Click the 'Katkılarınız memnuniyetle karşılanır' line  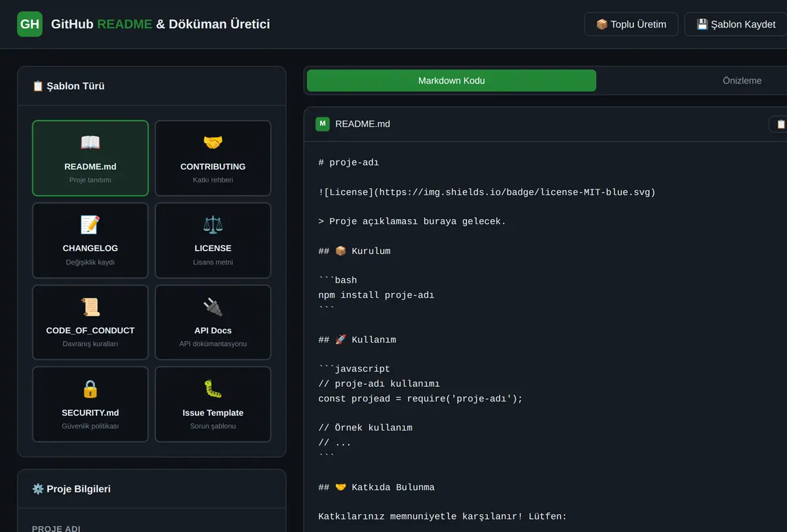(x=442, y=517)
